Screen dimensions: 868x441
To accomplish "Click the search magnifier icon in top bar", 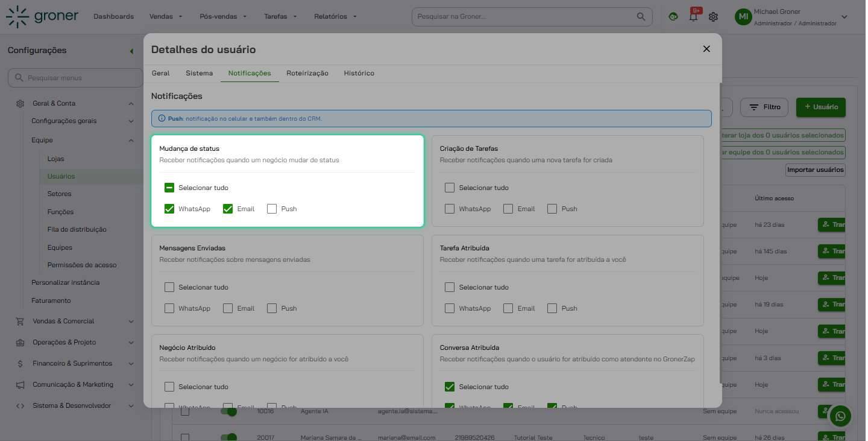I will (x=641, y=16).
